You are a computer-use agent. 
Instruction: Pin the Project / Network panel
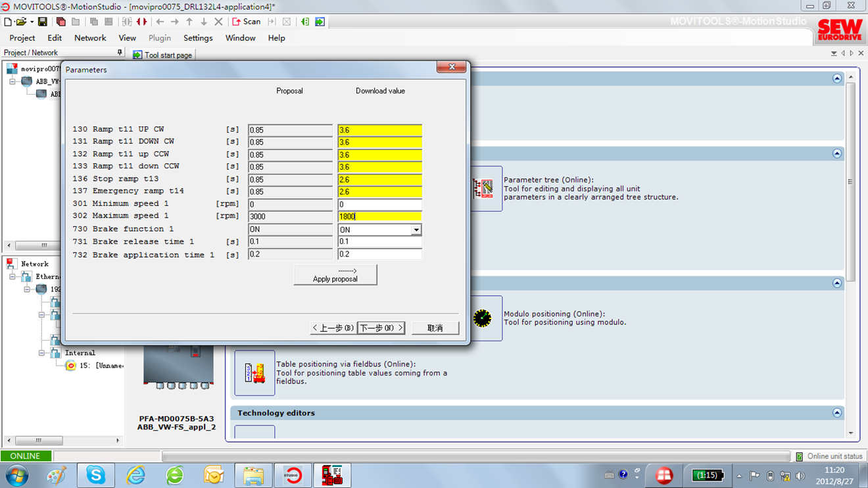click(x=120, y=53)
